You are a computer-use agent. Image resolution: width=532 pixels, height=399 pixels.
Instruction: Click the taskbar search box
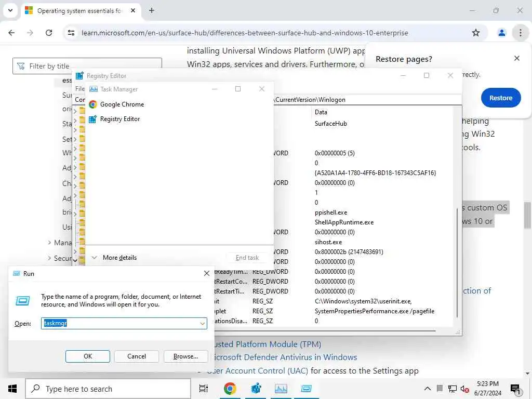tap(108, 389)
